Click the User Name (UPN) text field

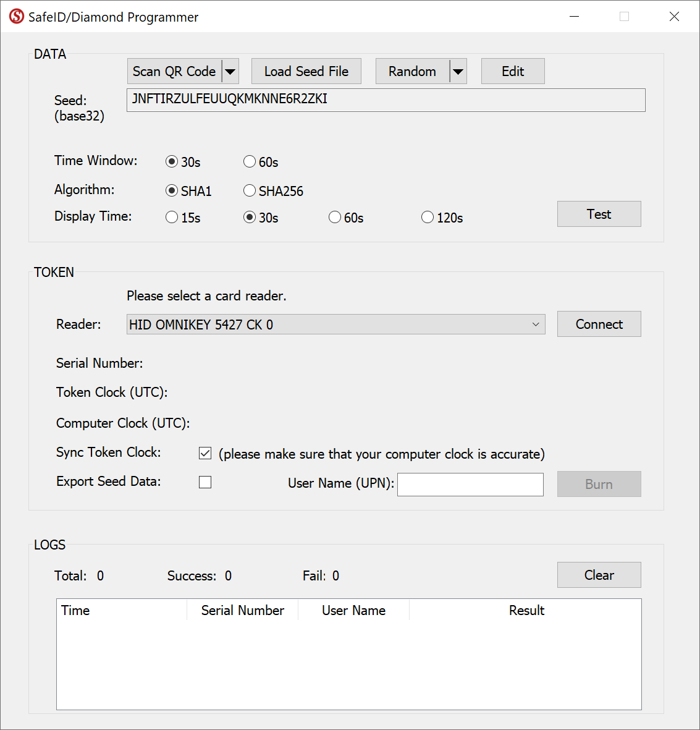tap(470, 485)
